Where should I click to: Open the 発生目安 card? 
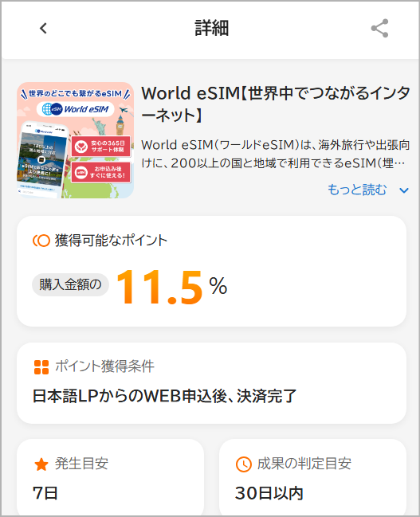click(x=110, y=477)
